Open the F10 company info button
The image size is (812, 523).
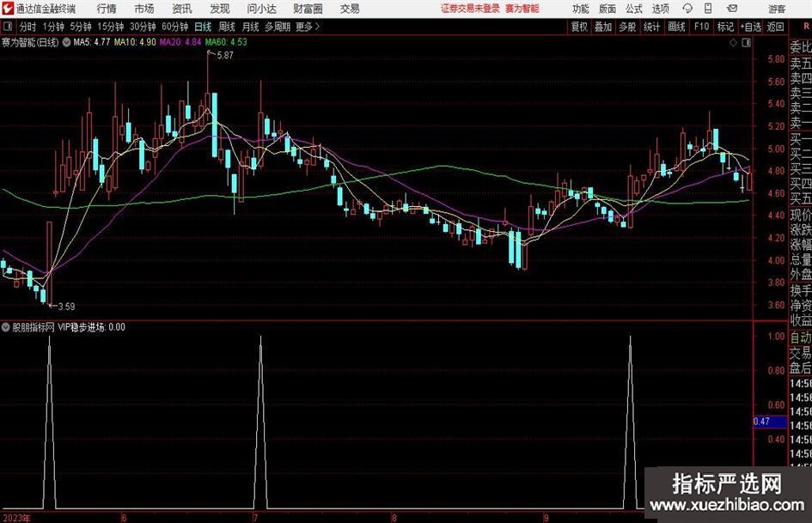(702, 27)
